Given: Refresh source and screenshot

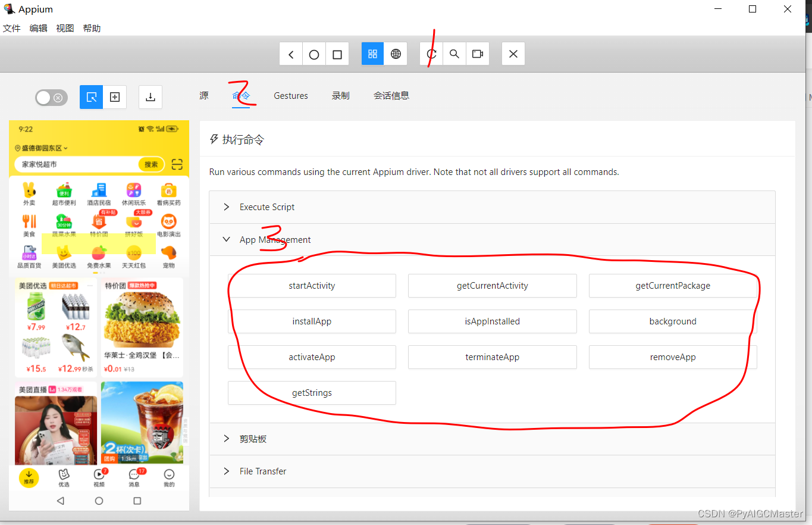Looking at the screenshot, I should [x=431, y=54].
